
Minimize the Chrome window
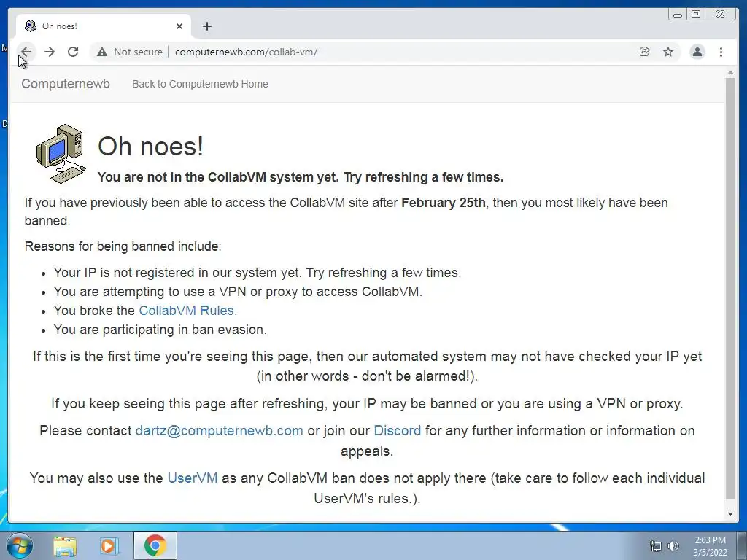tap(678, 15)
